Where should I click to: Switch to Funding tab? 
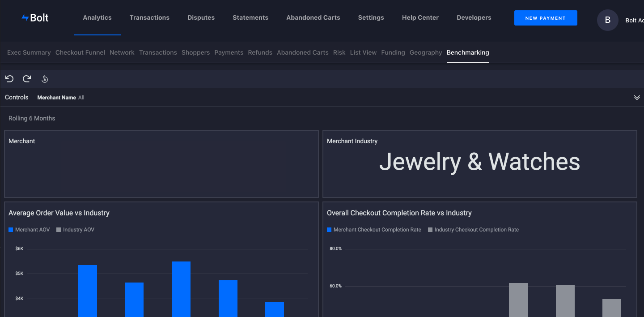[393, 52]
